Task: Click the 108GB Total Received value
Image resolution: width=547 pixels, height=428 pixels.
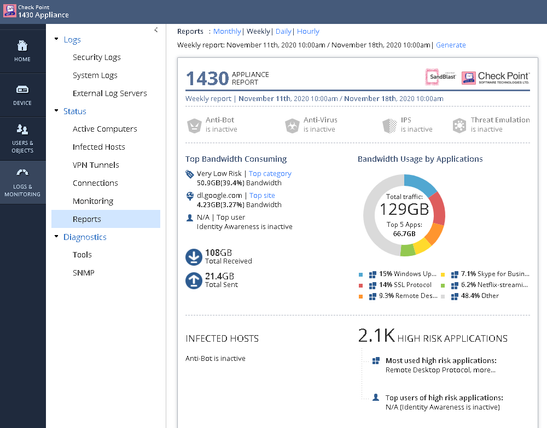Action: tap(218, 253)
